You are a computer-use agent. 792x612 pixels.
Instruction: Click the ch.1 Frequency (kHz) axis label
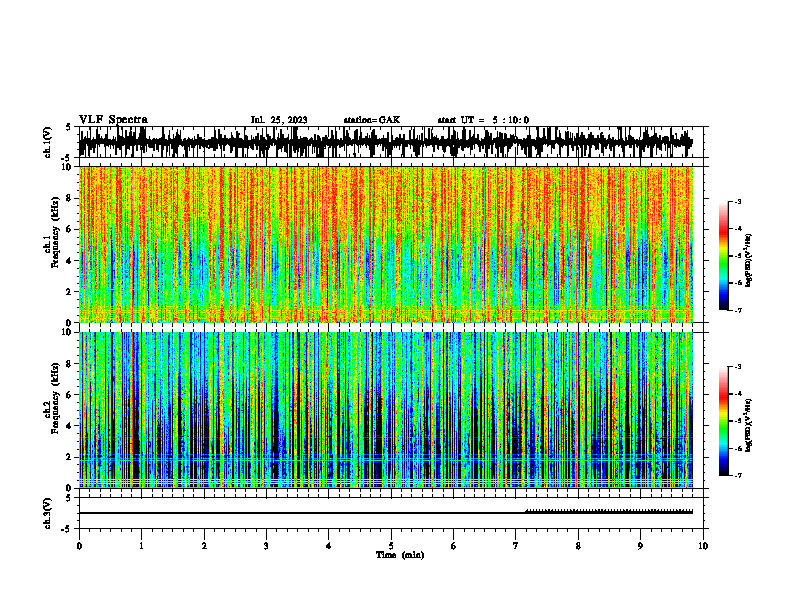(x=51, y=244)
